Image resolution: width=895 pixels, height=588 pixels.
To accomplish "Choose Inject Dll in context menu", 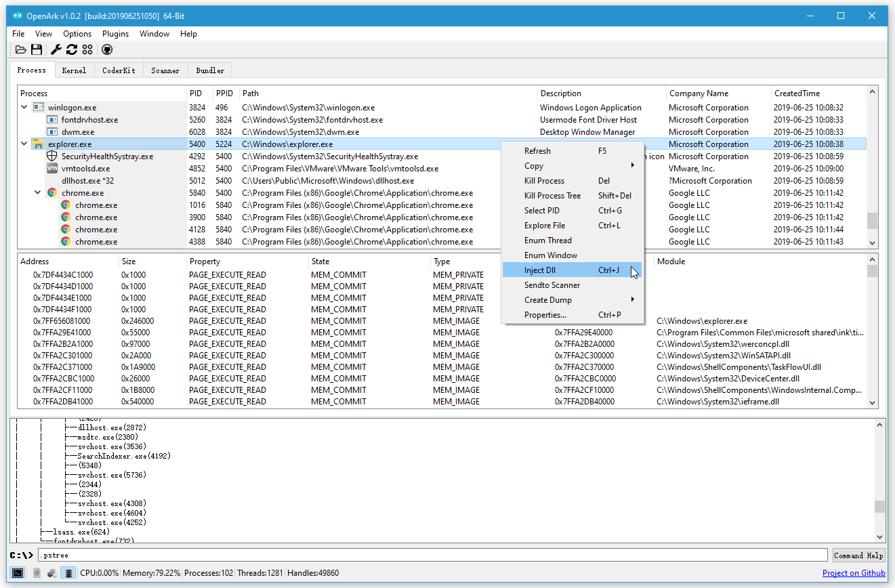I will [572, 270].
